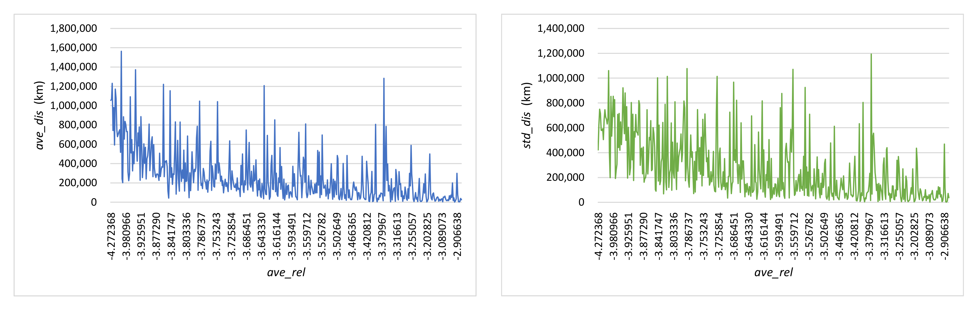The width and height of the screenshot is (980, 310).
Task: Click -3.089073 tick label on green chart
Action: coord(930,236)
